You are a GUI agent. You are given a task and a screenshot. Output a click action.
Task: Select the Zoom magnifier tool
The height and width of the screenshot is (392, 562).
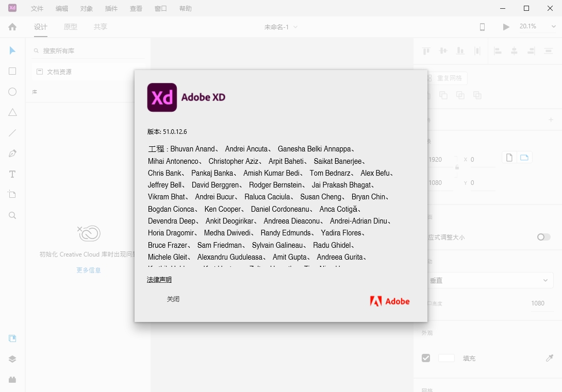click(x=12, y=215)
